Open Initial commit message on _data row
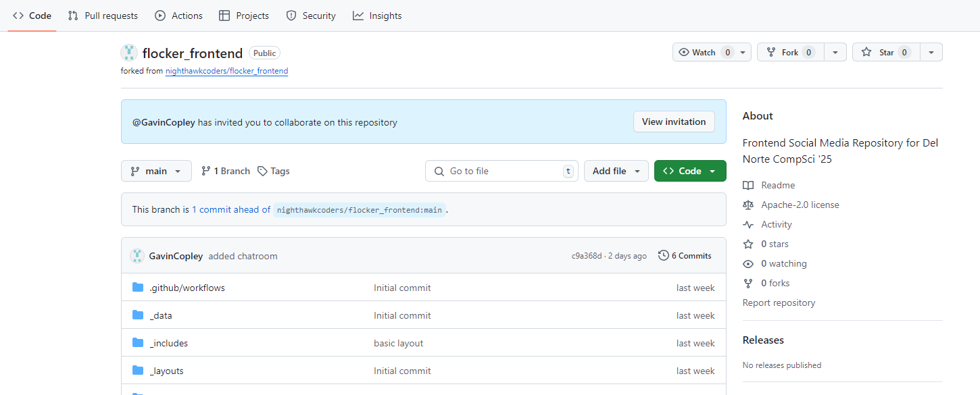980x395 pixels. click(402, 315)
